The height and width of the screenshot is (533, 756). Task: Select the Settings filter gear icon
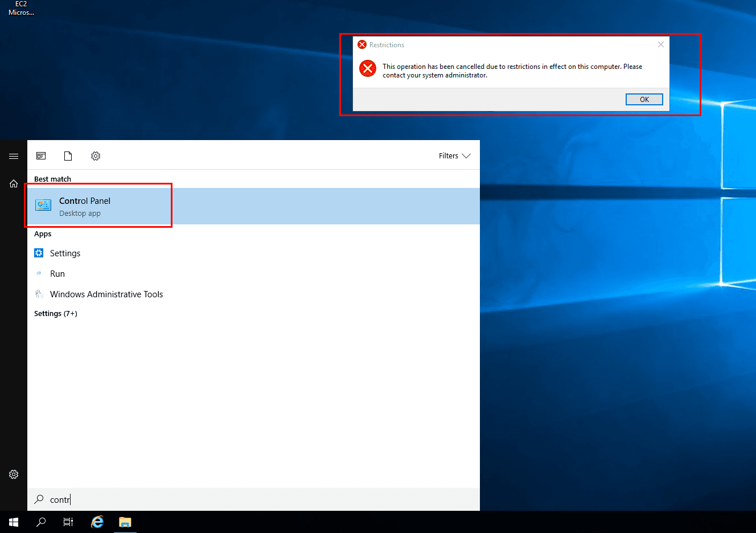[96, 156]
